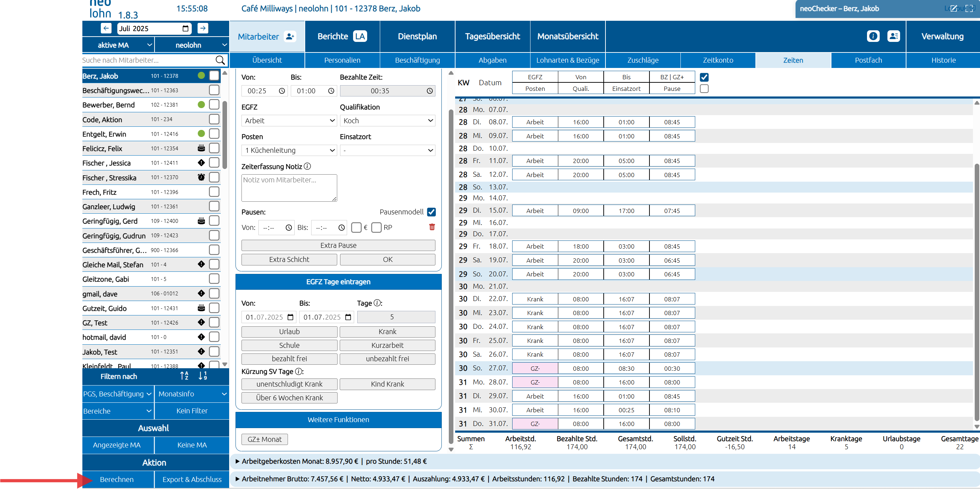Click the info icon beside Verwaltung

873,36
